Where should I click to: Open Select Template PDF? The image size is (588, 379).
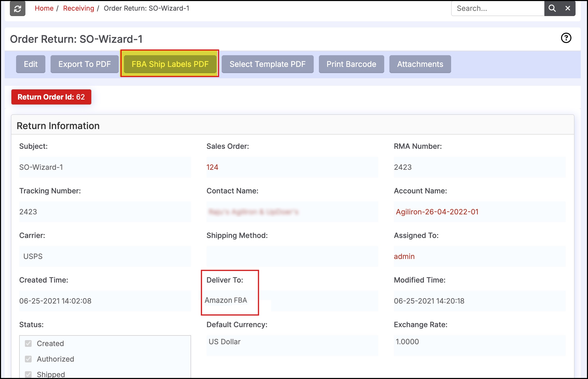tap(267, 64)
